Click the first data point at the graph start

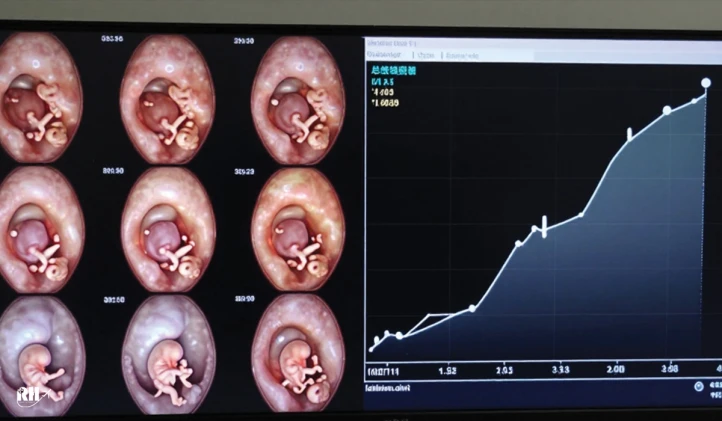point(371,348)
